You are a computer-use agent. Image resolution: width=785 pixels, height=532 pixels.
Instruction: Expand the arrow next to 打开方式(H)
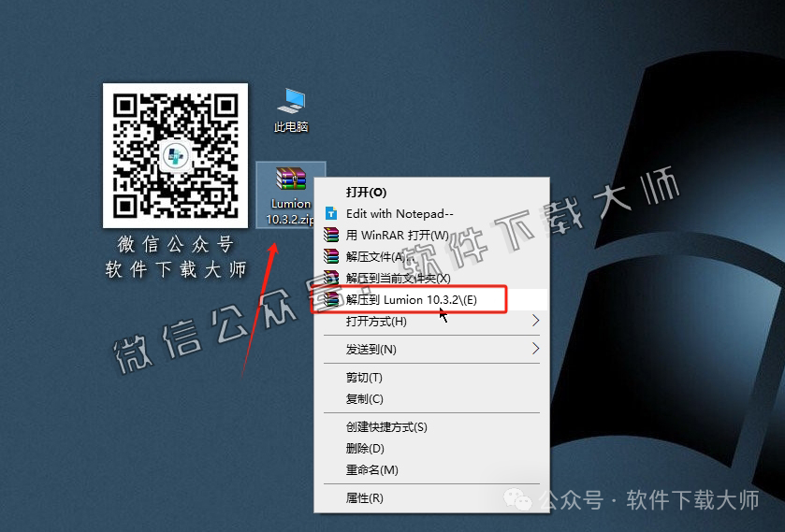[x=536, y=321]
